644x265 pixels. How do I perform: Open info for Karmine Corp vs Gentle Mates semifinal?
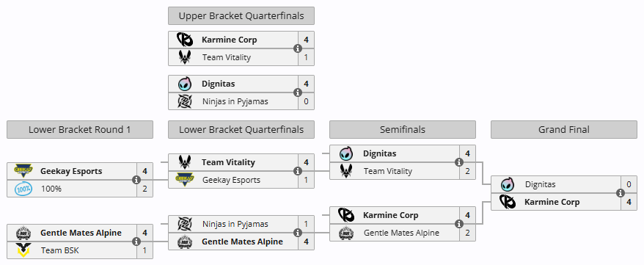click(x=459, y=224)
